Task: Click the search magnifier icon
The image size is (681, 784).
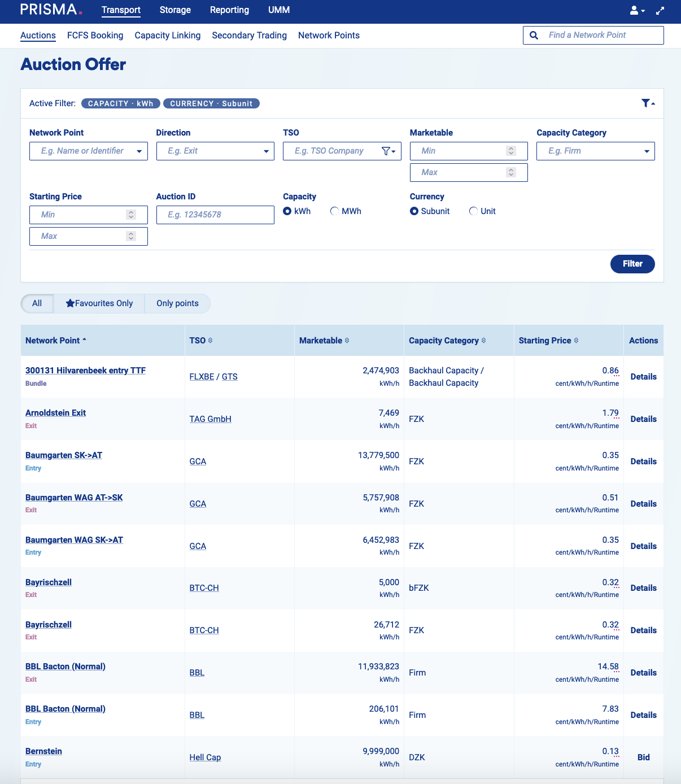Action: point(534,35)
